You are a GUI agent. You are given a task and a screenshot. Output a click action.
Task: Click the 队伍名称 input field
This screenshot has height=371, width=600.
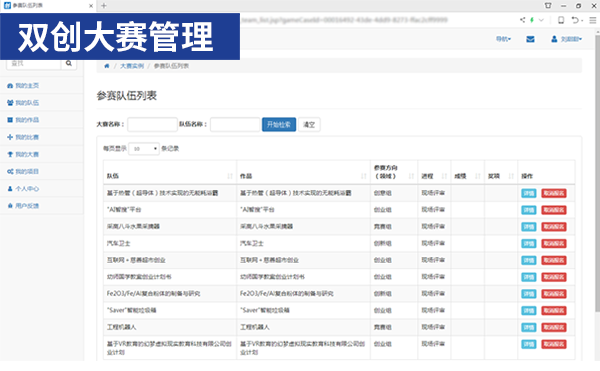(x=235, y=124)
